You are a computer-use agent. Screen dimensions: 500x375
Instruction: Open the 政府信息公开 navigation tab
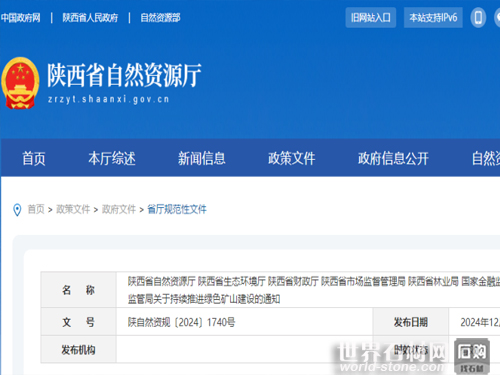(393, 158)
